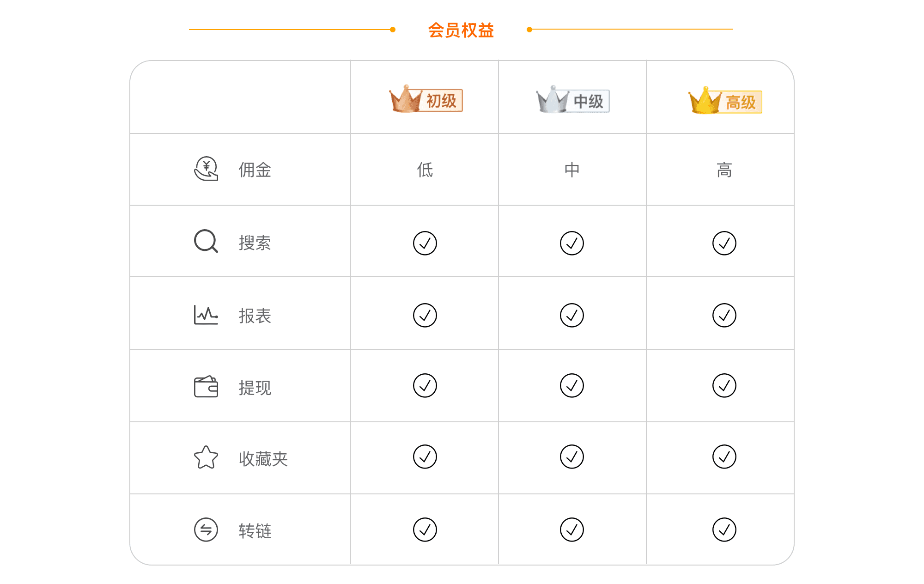Click the 收藏夹 checkmark under 初级
Image resolution: width=924 pixels, height=584 pixels.
point(425,456)
